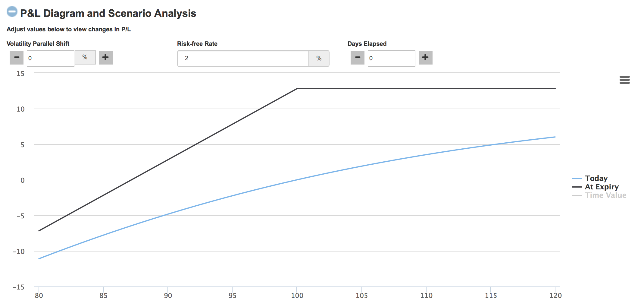
Task: Toggle the Today series in legend
Action: (x=596, y=179)
